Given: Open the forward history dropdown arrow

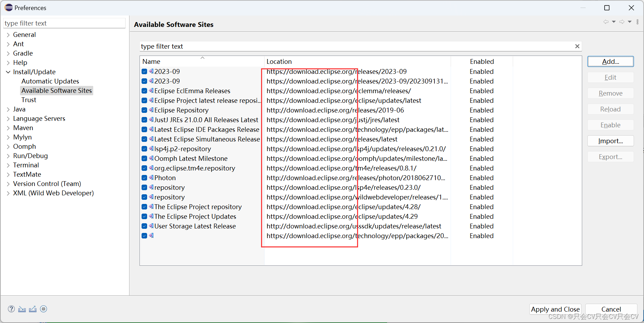Looking at the screenshot, I should click(x=629, y=22).
